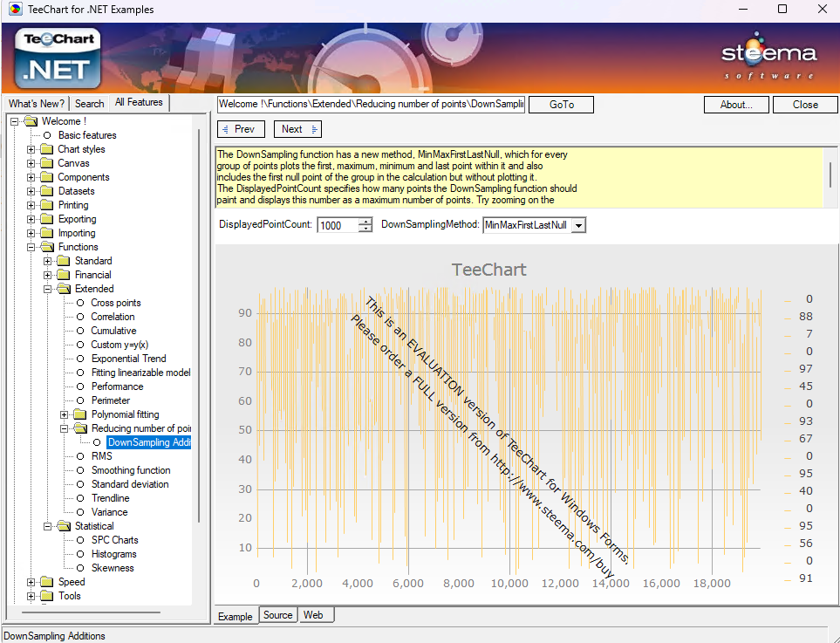Click the TeeChart .NET logo in banner

[x=58, y=58]
